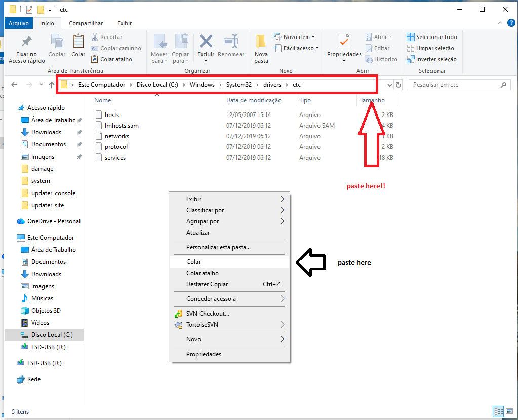Cut selection with Recortar

107,37
